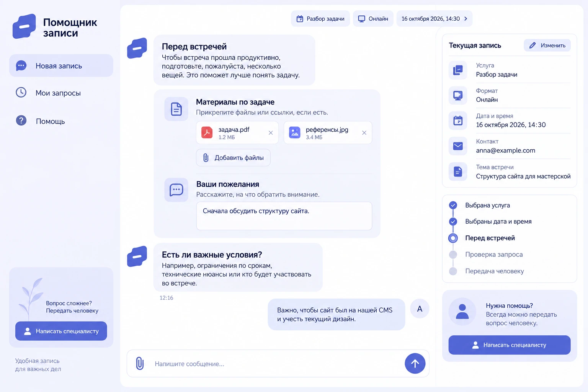Remove the задача.pdf attachment
Viewport: 588px width, 392px height.
271,133
